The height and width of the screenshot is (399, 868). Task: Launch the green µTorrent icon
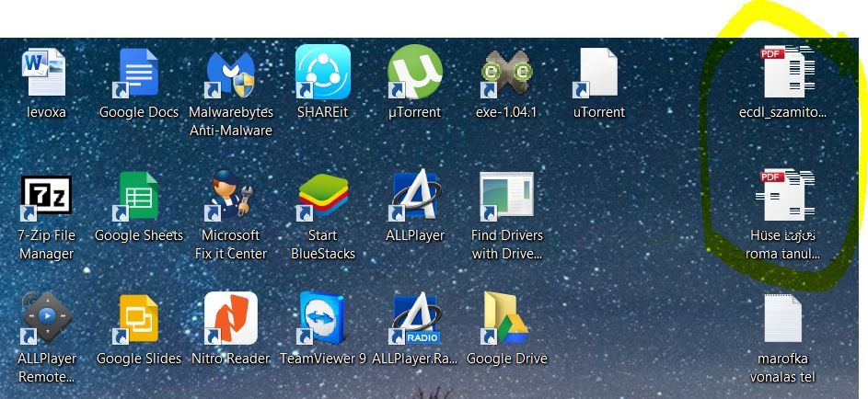coord(414,72)
